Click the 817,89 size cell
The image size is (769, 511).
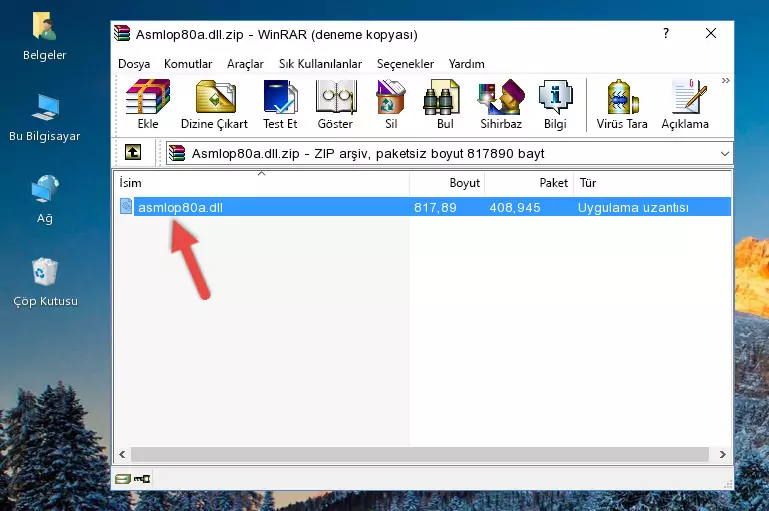point(435,207)
